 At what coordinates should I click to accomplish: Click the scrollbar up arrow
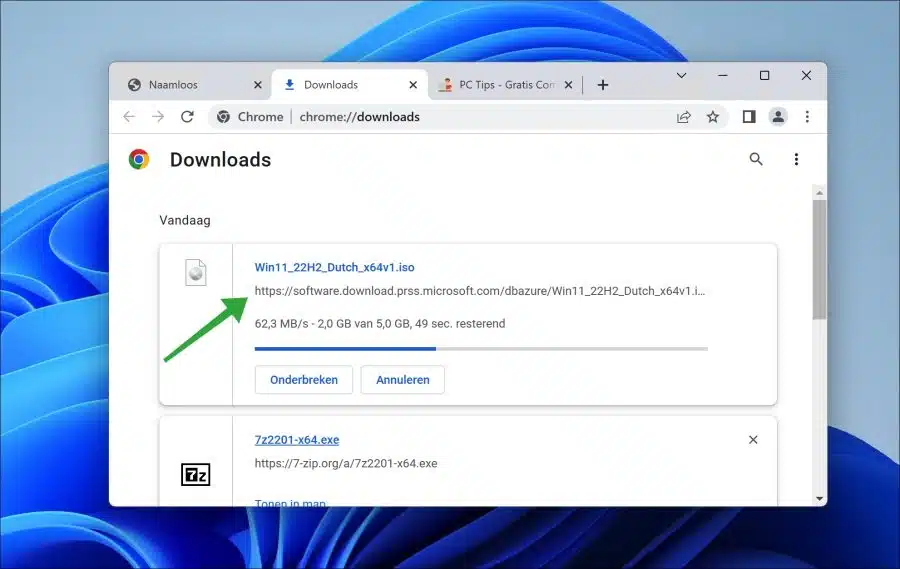tap(820, 193)
